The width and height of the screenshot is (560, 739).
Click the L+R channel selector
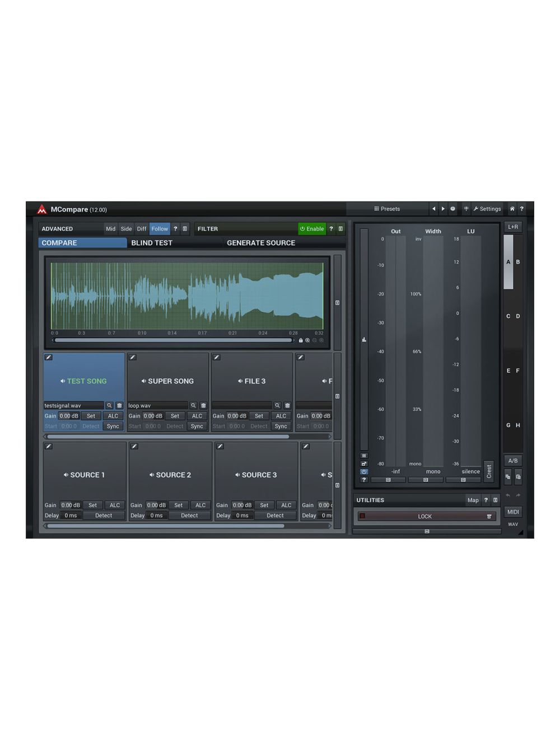pos(512,226)
